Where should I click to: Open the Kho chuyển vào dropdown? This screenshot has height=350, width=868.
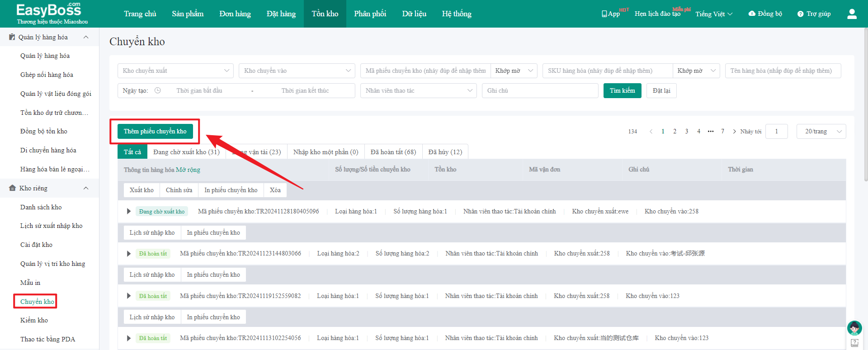pos(297,71)
